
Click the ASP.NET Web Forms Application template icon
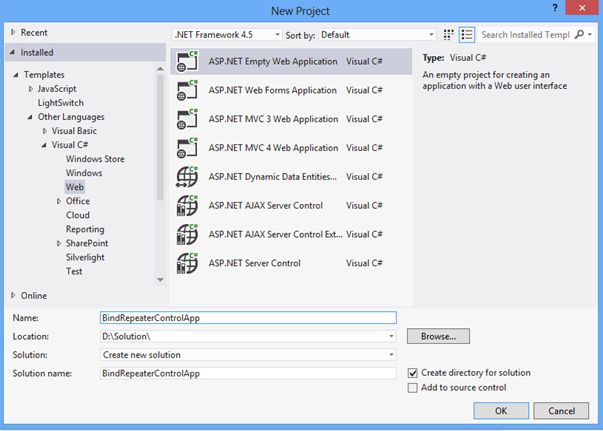(x=187, y=90)
